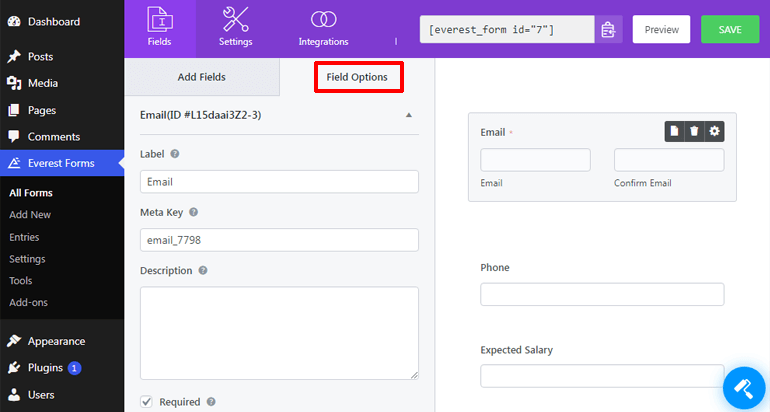Viewport: 770px width, 412px height.
Task: Open the Add New submenu link
Action: coord(30,215)
